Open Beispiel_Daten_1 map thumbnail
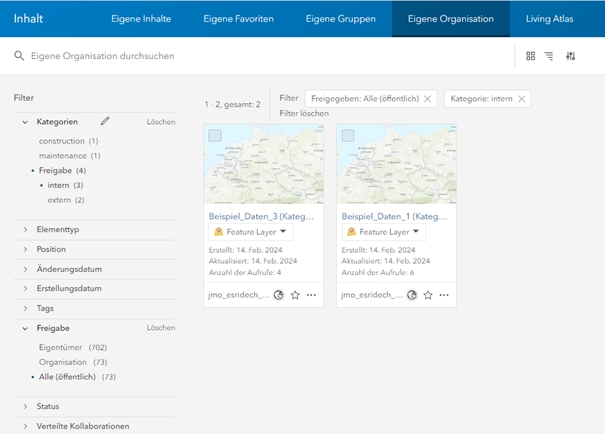This screenshot has height=434, width=605. [396, 164]
